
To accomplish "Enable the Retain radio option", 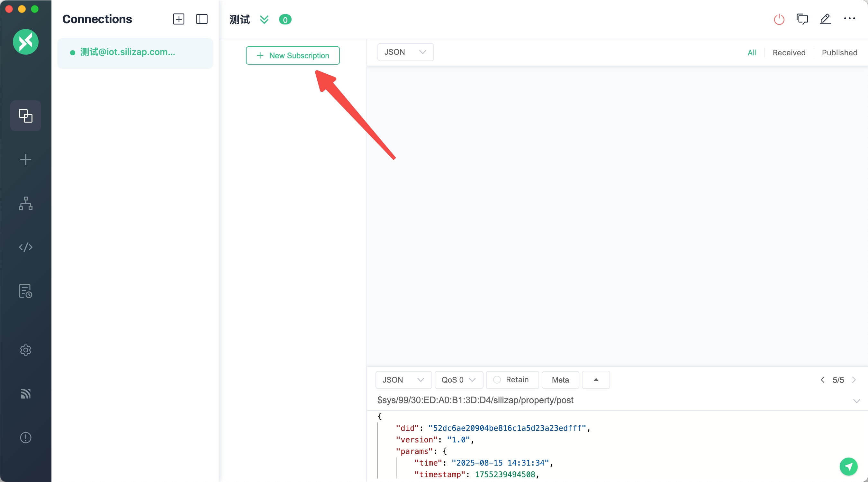I will point(497,380).
